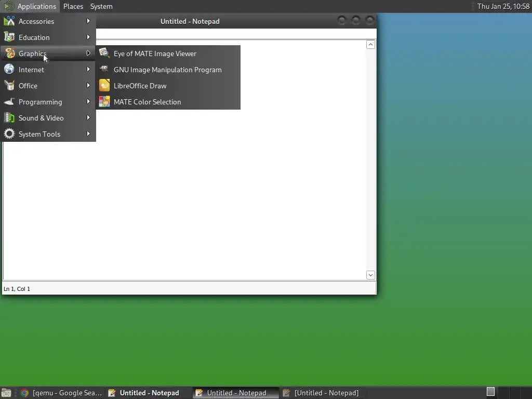Viewport: 532px width, 399px height.
Task: Expand the Education submenu arrow
Action: pos(88,37)
